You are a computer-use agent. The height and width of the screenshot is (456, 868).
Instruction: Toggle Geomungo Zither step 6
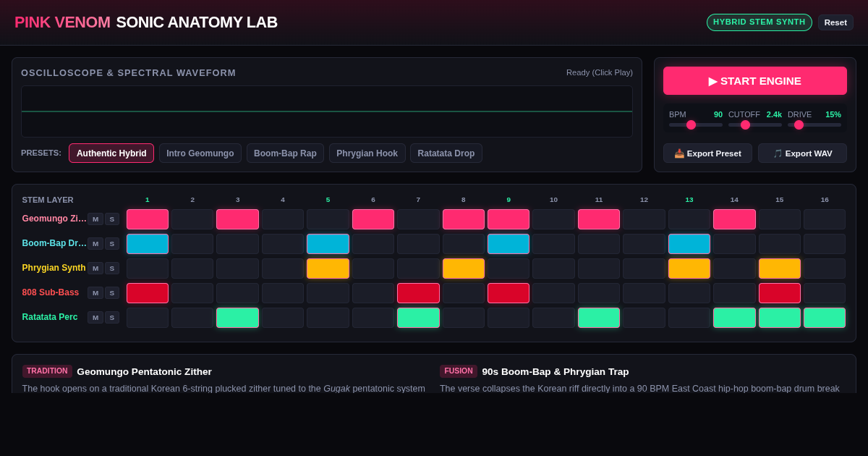(x=373, y=219)
